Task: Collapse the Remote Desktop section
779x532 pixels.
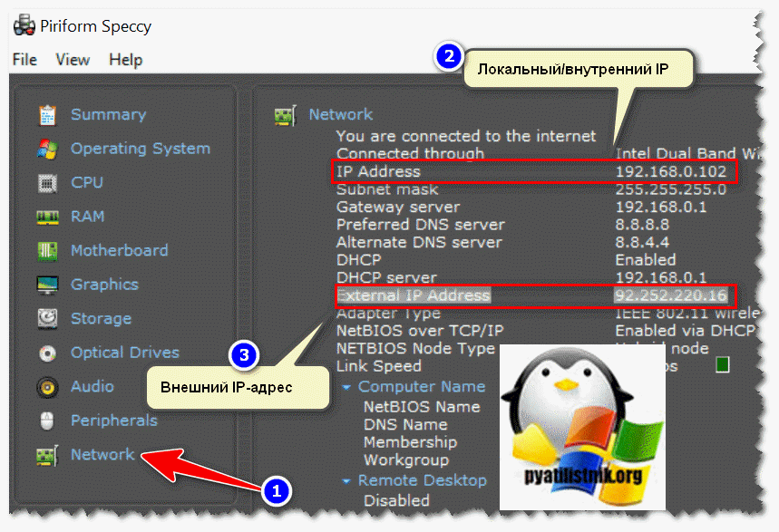Action: click(347, 481)
